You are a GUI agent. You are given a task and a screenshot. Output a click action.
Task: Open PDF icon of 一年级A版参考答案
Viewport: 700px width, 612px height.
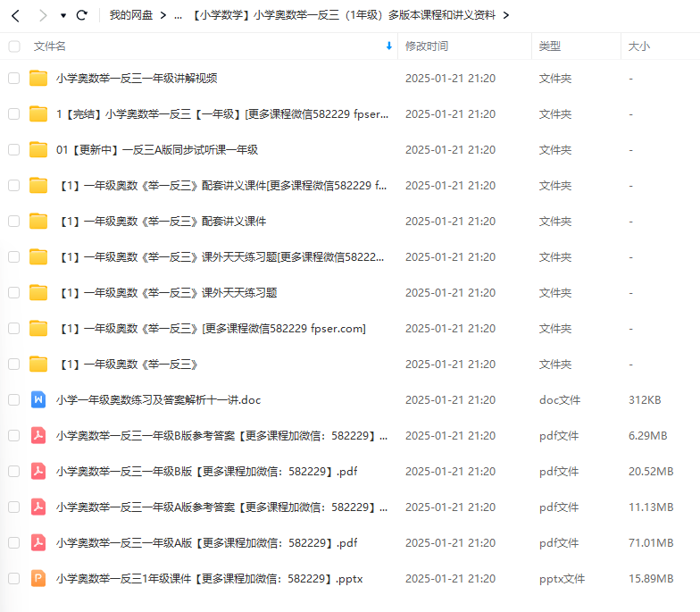tap(38, 507)
